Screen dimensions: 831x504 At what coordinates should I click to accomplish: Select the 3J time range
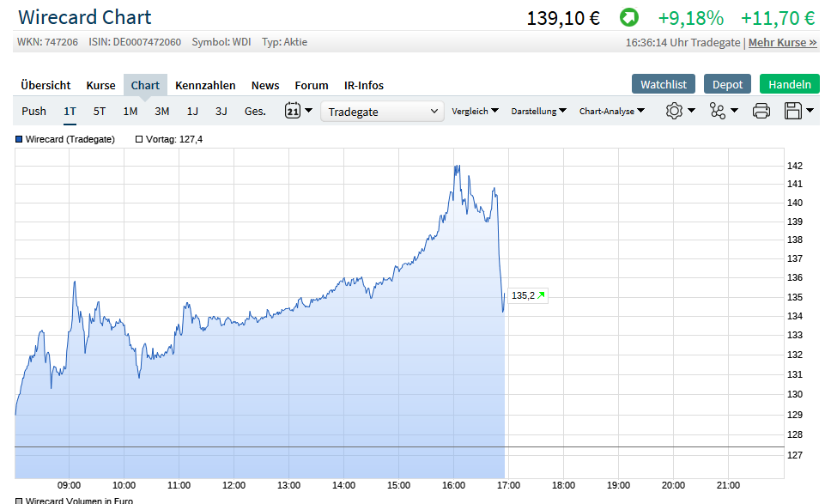coord(221,112)
